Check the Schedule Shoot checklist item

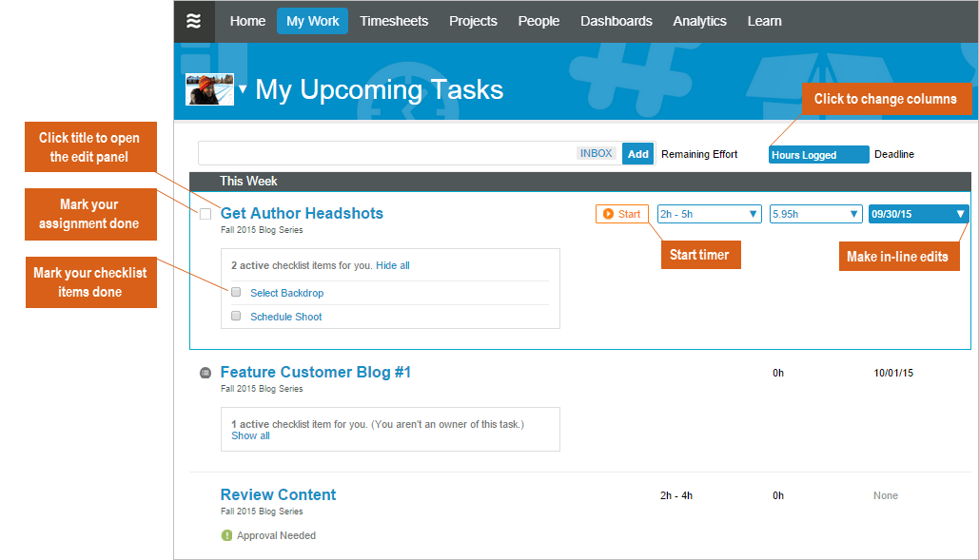point(236,317)
